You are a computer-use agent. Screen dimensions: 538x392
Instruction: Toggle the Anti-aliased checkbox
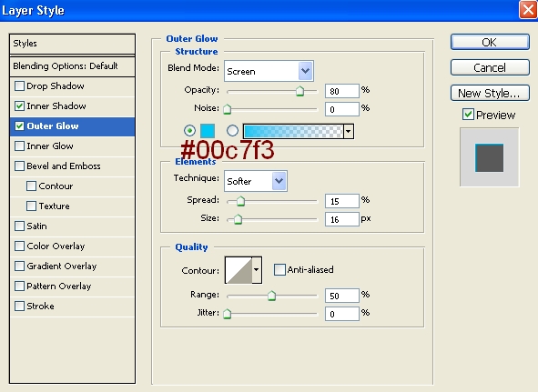279,269
